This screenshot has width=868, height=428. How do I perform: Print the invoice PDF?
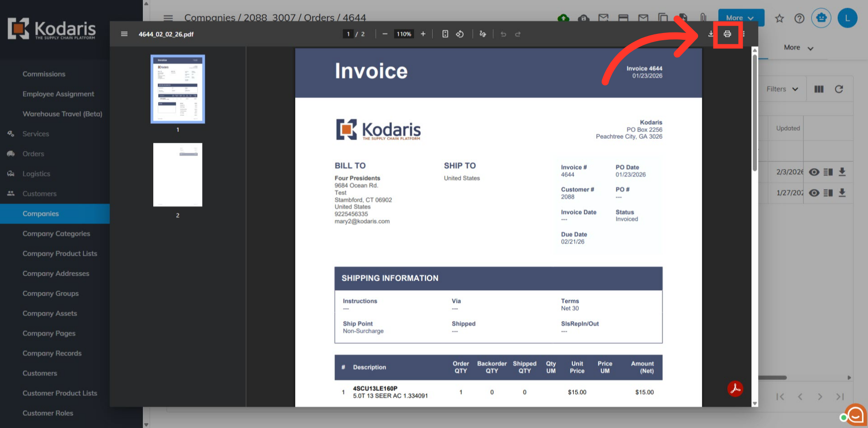point(727,34)
